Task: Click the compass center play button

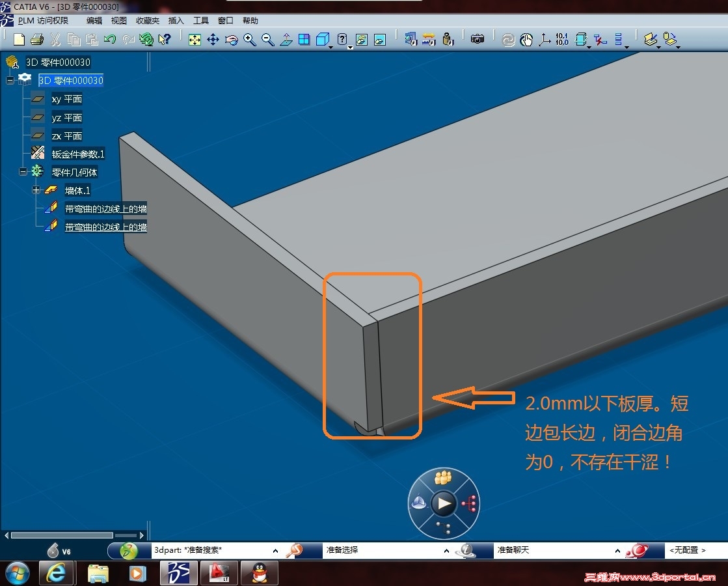Action: pyautogui.click(x=444, y=503)
